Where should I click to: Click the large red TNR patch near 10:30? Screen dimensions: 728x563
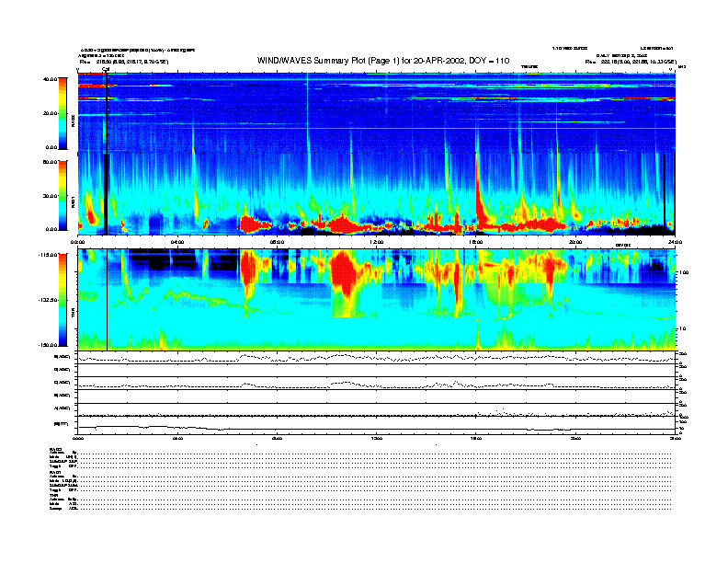[344, 273]
